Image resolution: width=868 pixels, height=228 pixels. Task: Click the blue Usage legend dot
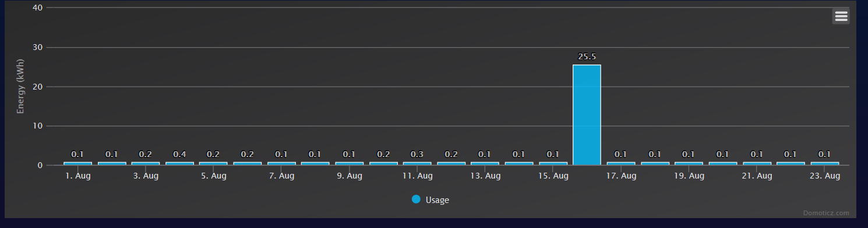pyautogui.click(x=416, y=199)
